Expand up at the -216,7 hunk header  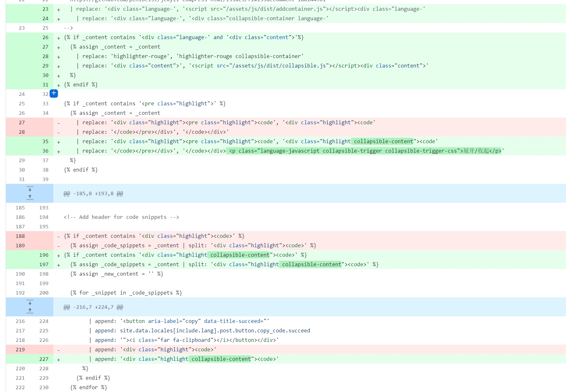click(30, 311)
